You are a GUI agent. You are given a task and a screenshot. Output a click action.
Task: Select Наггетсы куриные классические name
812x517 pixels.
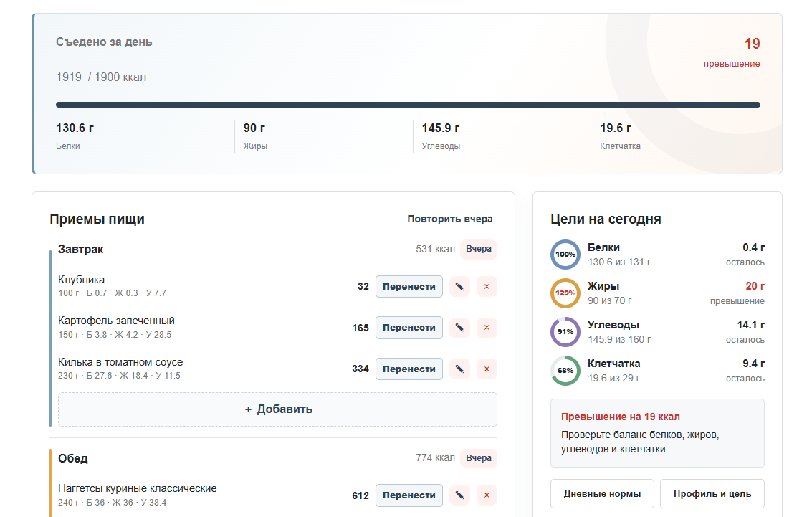tap(137, 488)
